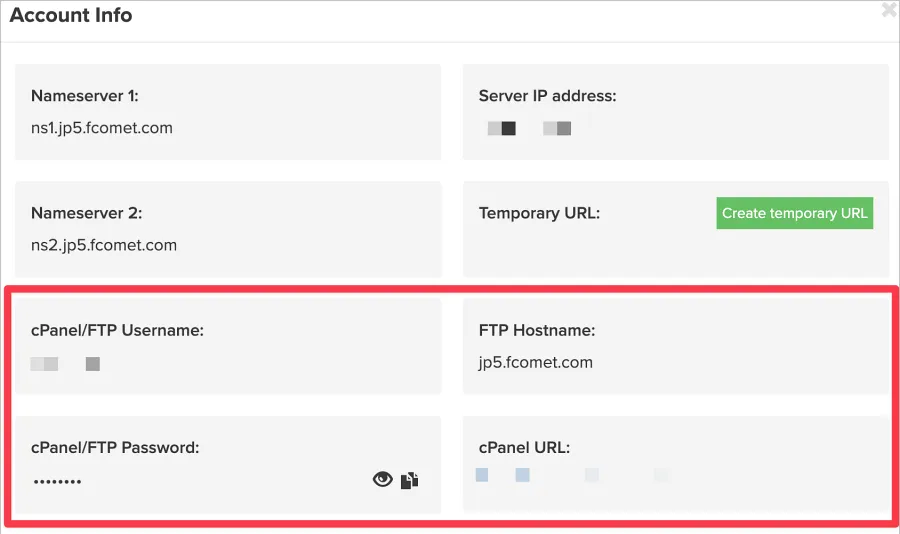Click the Nameserver 2 label
This screenshot has height=534, width=900.
(x=87, y=213)
